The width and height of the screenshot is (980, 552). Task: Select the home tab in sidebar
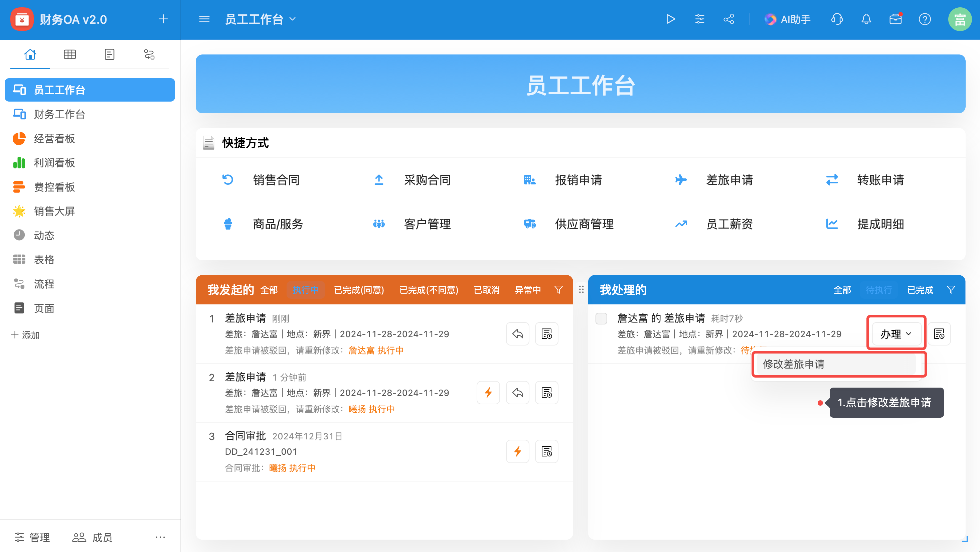[30, 54]
